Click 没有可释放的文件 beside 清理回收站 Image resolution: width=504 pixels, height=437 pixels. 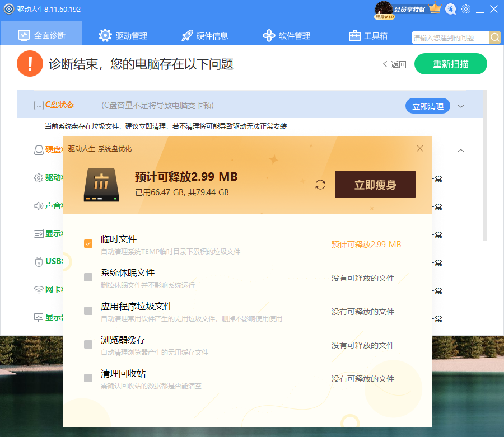pos(362,379)
